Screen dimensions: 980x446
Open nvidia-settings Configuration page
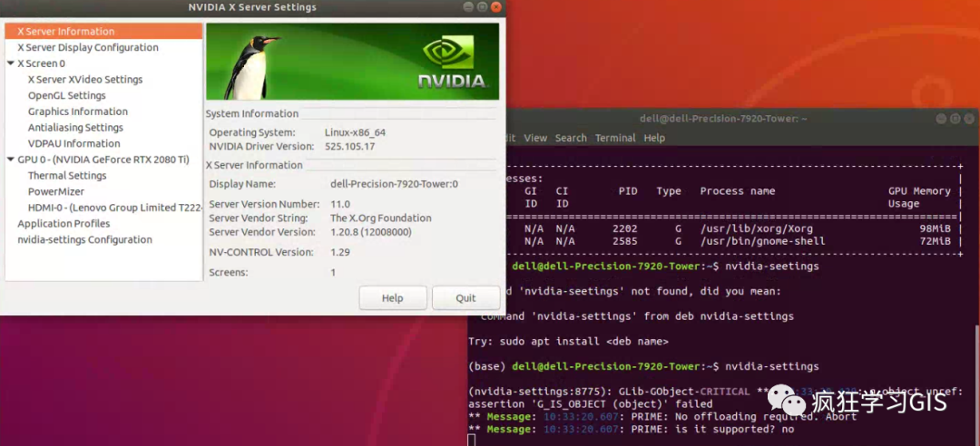[x=84, y=240]
